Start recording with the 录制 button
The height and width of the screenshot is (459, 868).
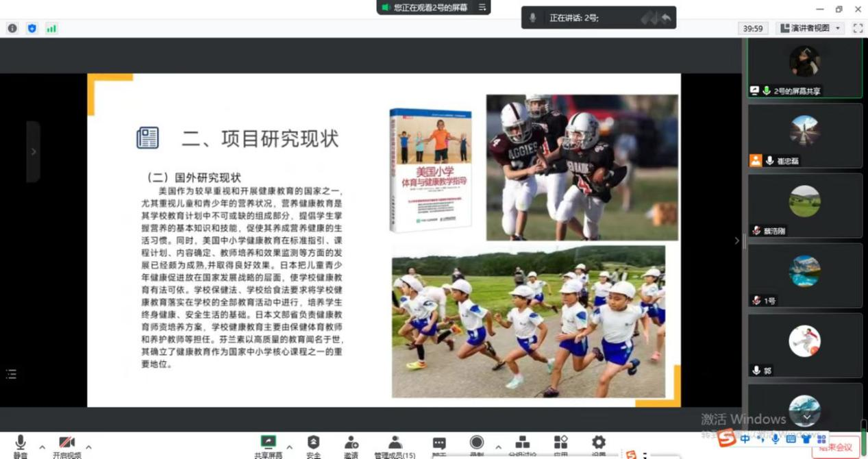[477, 444]
